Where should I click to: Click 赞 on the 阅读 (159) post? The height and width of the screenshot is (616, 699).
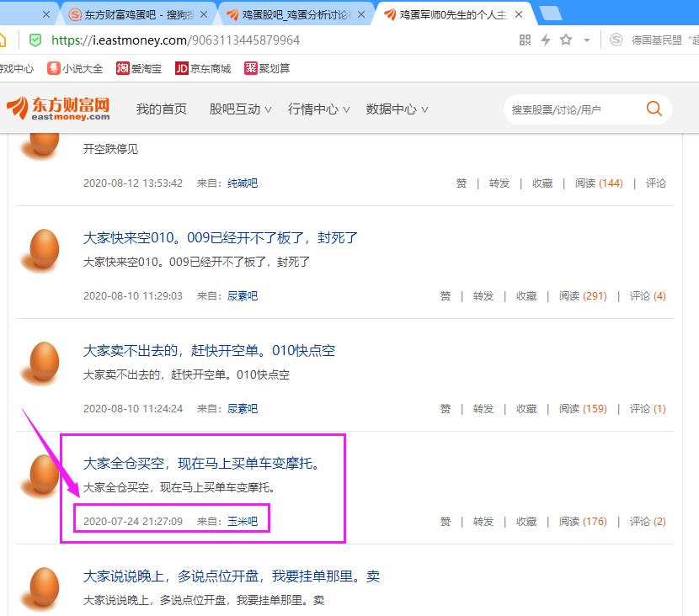point(446,408)
